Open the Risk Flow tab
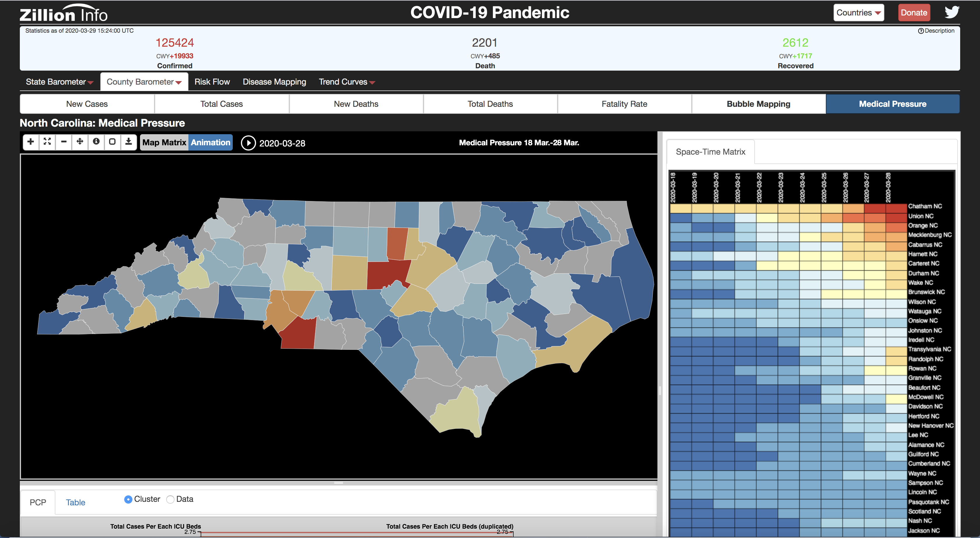The width and height of the screenshot is (980, 538). pyautogui.click(x=212, y=82)
